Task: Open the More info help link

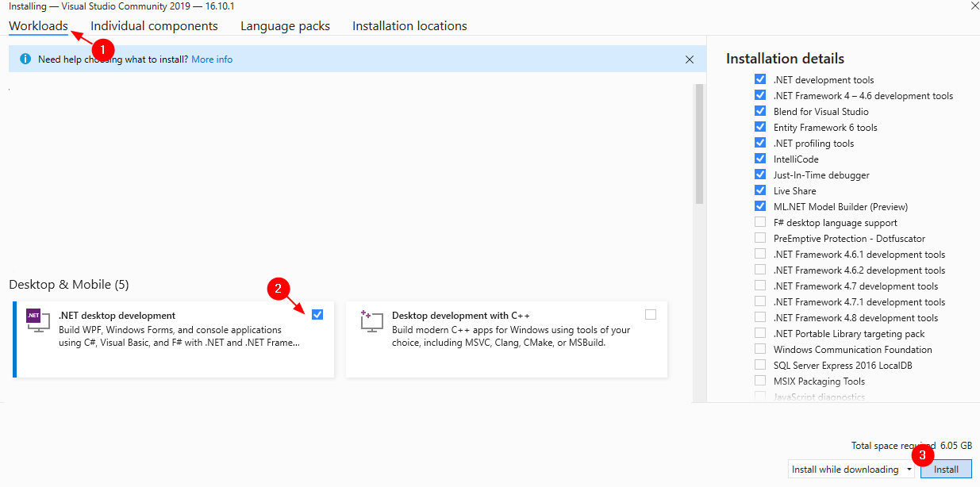Action: 212,59
